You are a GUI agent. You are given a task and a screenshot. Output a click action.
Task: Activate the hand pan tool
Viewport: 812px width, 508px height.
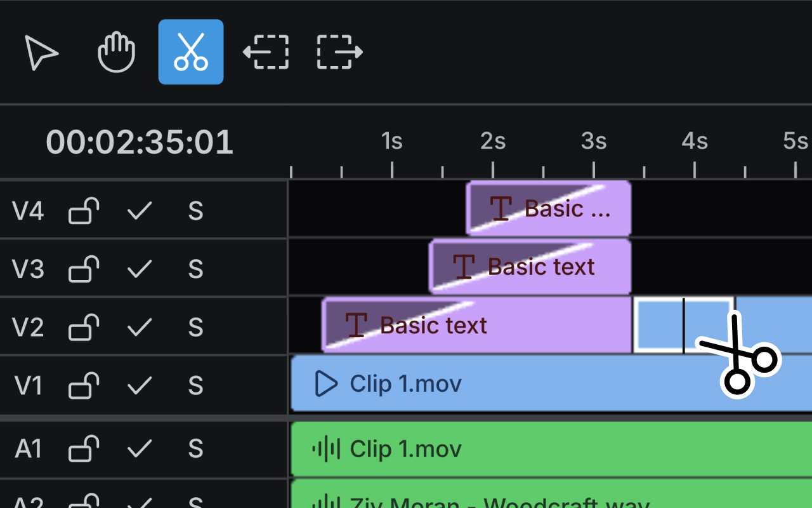(x=117, y=52)
